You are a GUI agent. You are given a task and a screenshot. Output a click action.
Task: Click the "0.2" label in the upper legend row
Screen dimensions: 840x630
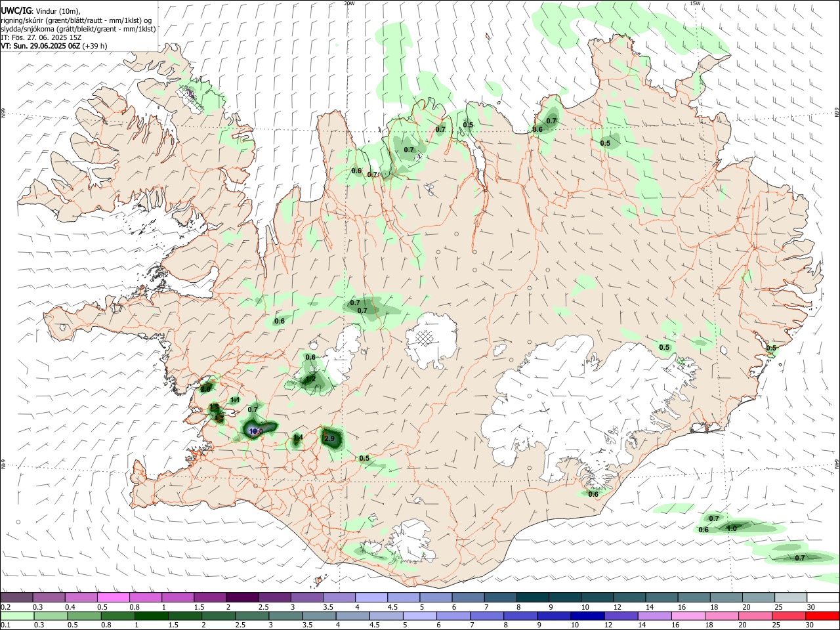tap(6, 607)
